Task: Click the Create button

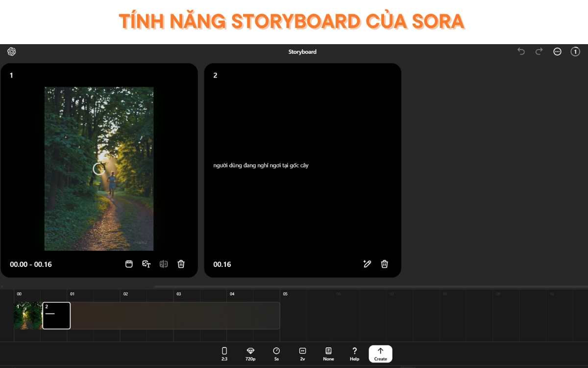Action: (380, 354)
